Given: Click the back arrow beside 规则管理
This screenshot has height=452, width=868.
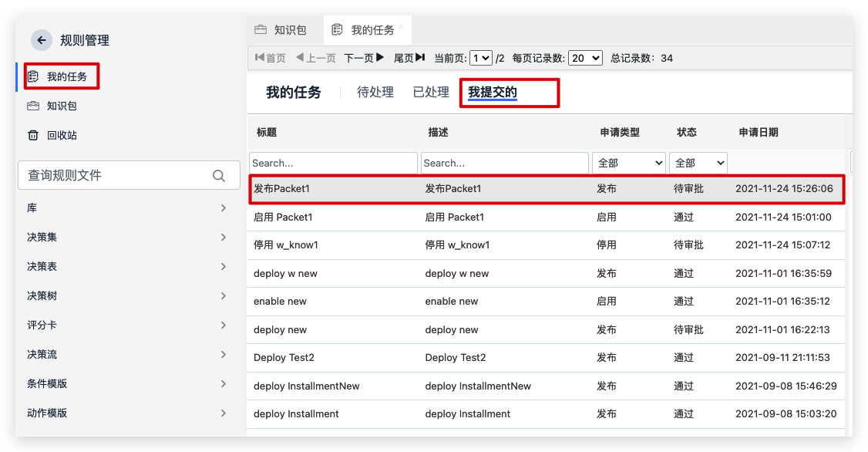Looking at the screenshot, I should click(x=42, y=40).
